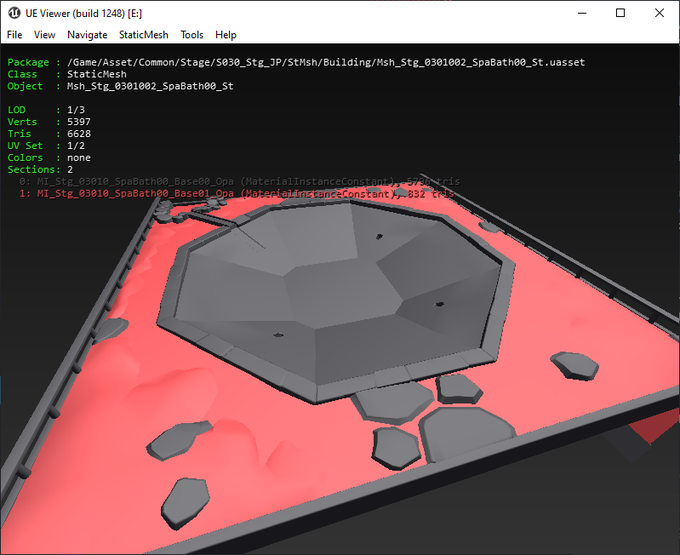
Task: Click the Package path text line
Action: (x=296, y=63)
